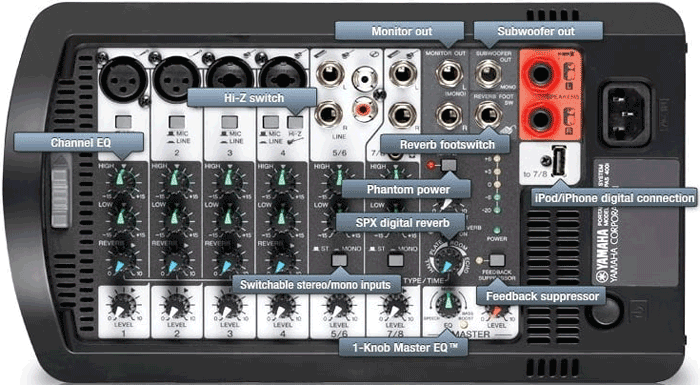Select the channel 5/6 left line jack
This screenshot has width=700, height=385.
[x=330, y=73]
